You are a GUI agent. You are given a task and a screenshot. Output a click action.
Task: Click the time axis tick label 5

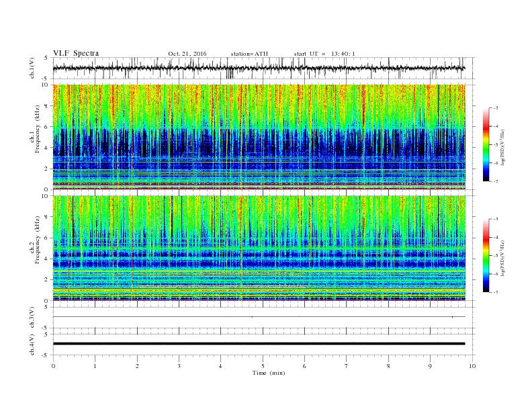tap(263, 366)
